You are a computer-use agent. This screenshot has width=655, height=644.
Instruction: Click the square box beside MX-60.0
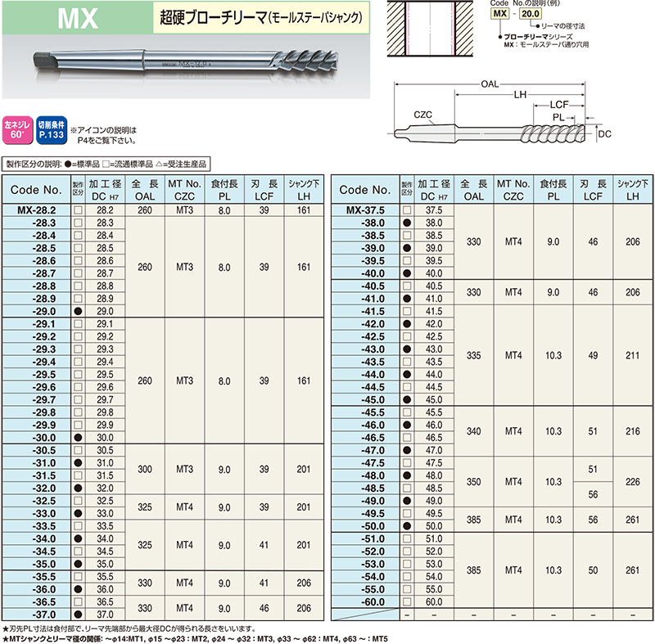point(406,601)
